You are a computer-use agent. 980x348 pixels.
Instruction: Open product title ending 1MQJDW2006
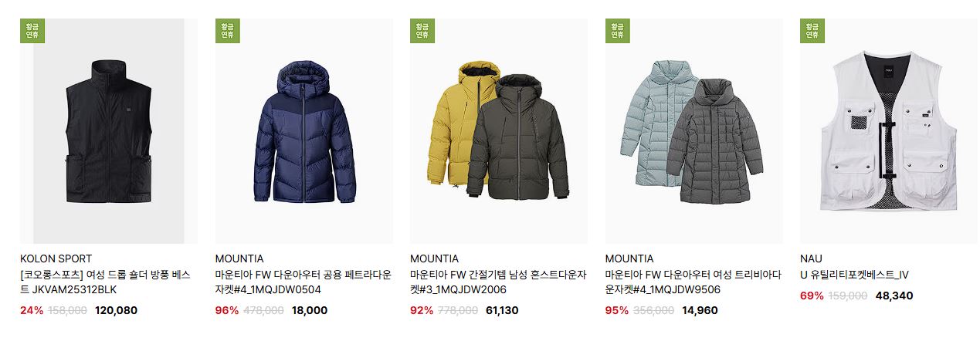pos(498,282)
